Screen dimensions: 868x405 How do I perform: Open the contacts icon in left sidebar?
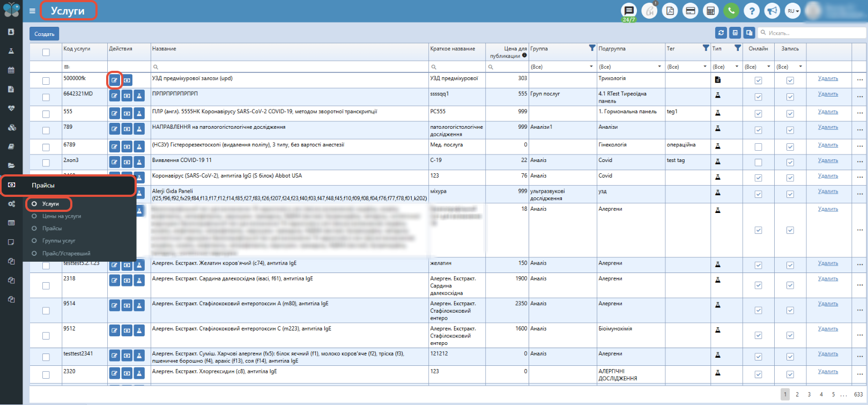11,32
